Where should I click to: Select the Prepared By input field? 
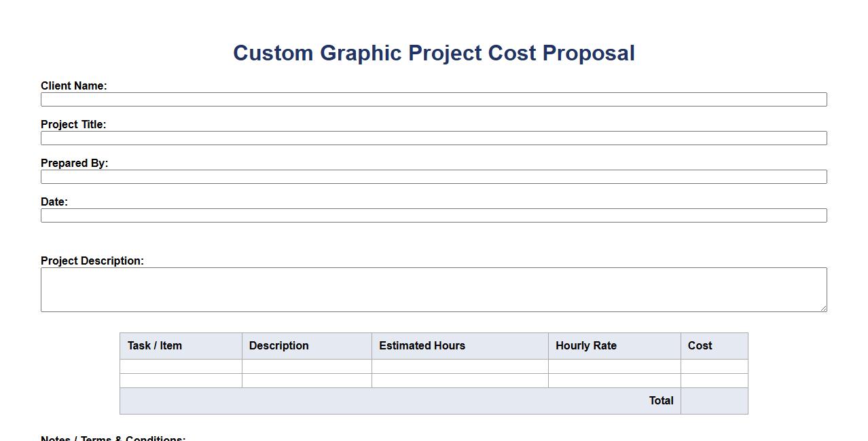pyautogui.click(x=433, y=177)
